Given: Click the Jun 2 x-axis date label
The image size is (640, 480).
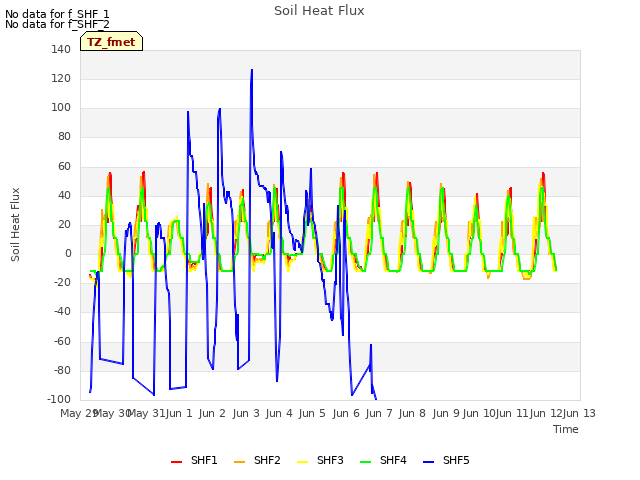Looking at the screenshot, I should (x=212, y=413).
